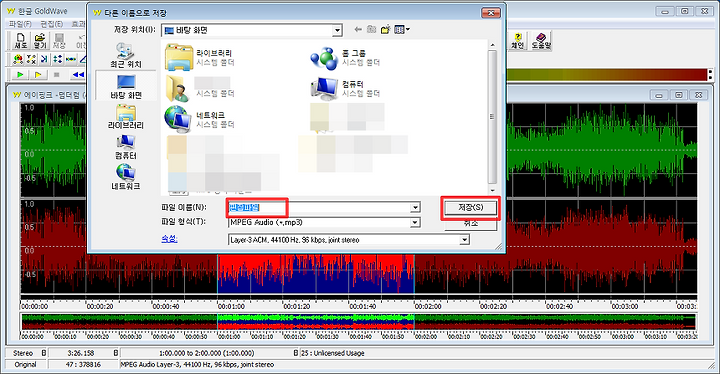This screenshot has height=374, width=720.
Task: Select 바탕 화면 in the places sidebar
Action: click(x=126, y=85)
